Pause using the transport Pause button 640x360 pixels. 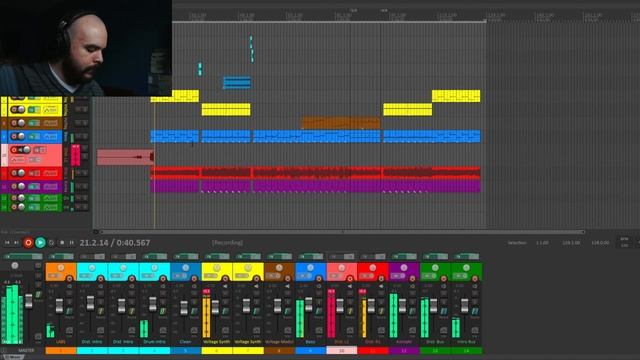[72, 243]
